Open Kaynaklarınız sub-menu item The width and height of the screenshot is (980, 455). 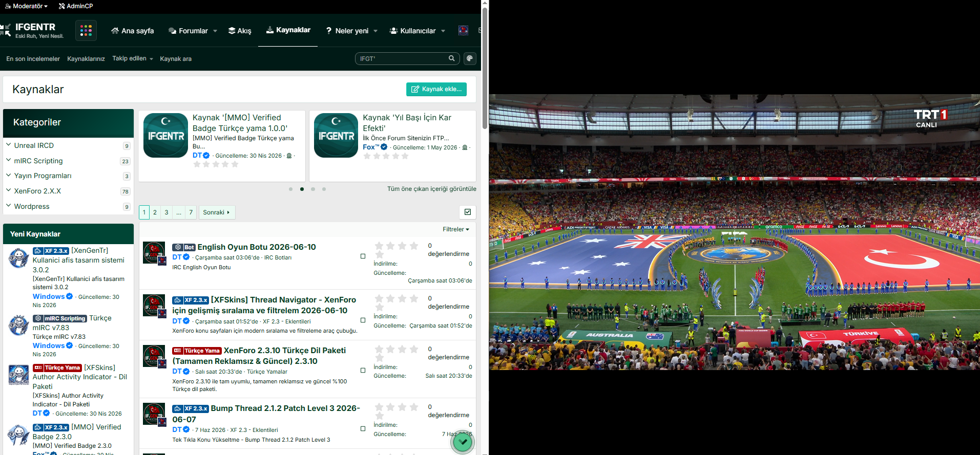click(86, 59)
